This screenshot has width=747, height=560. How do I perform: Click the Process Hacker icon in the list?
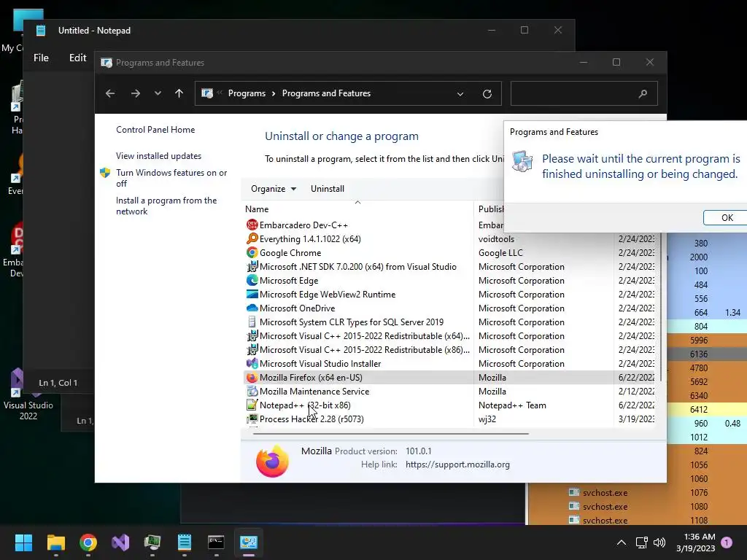252,419
